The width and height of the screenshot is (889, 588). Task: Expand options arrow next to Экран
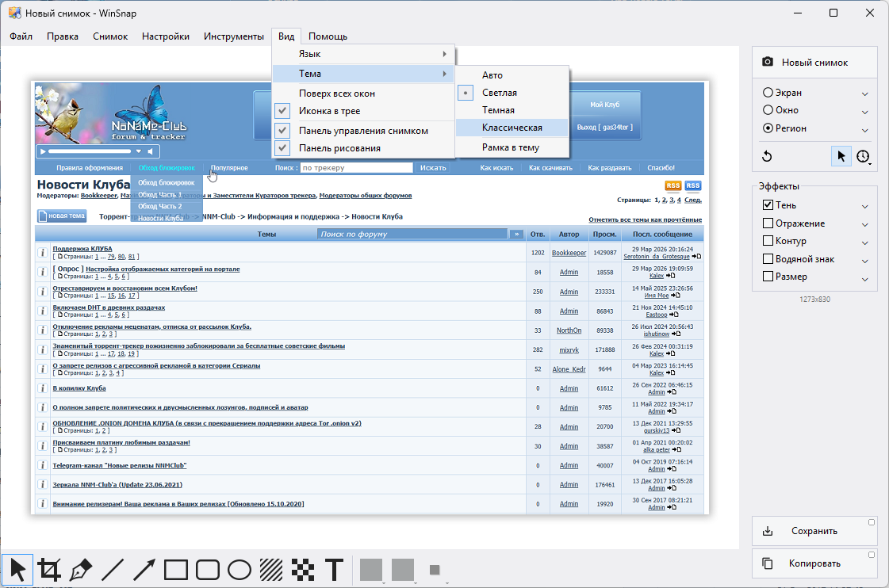(x=865, y=94)
